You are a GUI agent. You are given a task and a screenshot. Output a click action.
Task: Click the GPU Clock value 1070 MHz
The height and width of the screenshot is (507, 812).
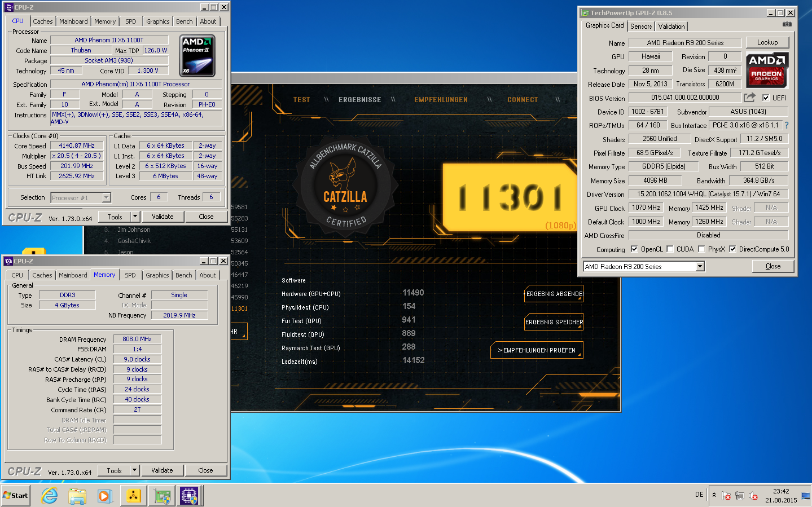click(x=646, y=208)
